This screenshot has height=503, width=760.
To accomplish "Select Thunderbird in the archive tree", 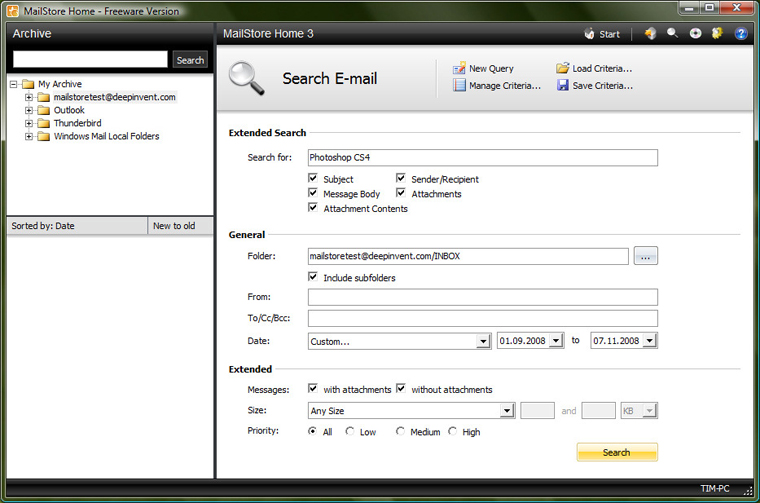I will pos(78,123).
